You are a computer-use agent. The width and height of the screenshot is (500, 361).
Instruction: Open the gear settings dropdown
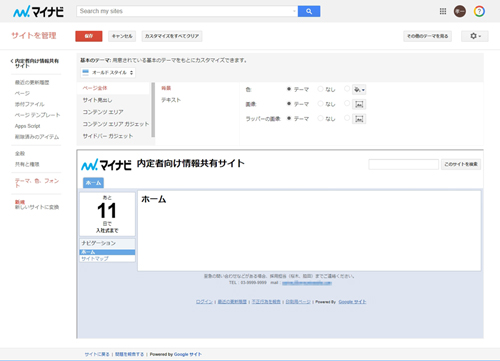tap(475, 36)
